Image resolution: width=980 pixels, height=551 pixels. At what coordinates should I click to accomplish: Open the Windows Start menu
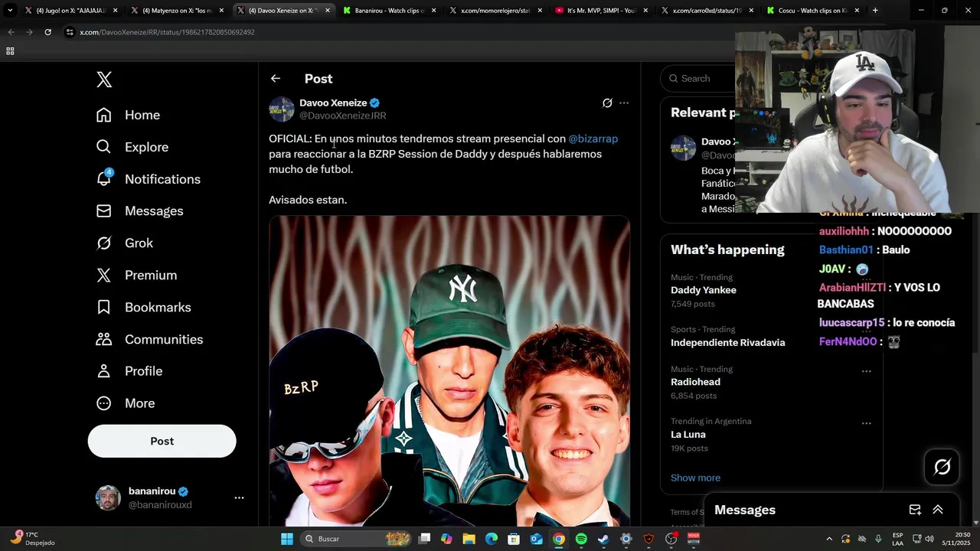pos(287,539)
